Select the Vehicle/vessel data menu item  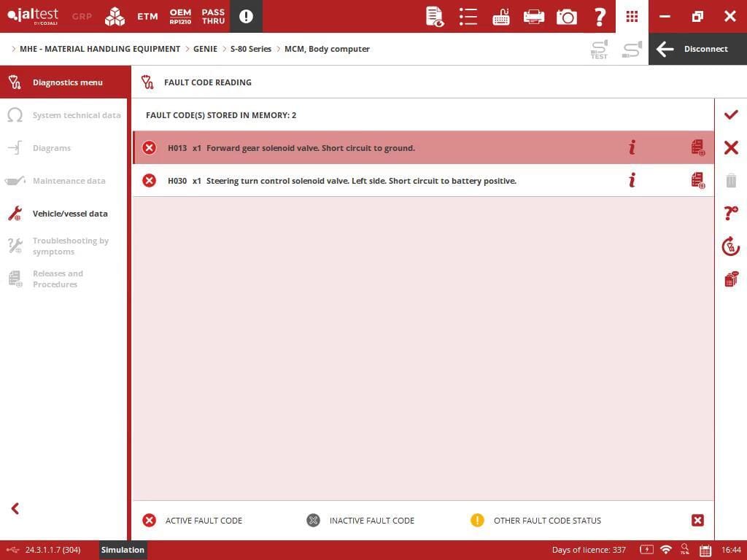69,214
